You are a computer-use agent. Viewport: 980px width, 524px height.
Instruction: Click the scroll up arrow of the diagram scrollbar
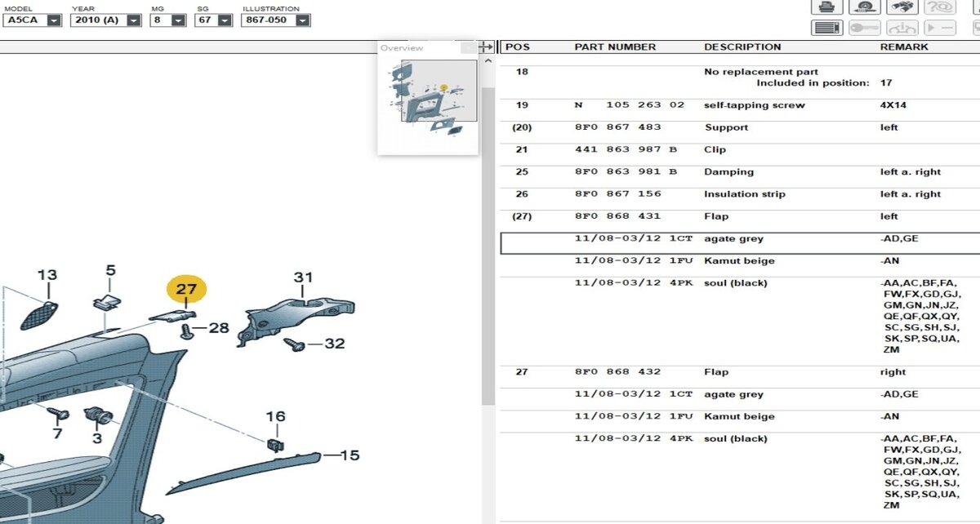[x=488, y=62]
